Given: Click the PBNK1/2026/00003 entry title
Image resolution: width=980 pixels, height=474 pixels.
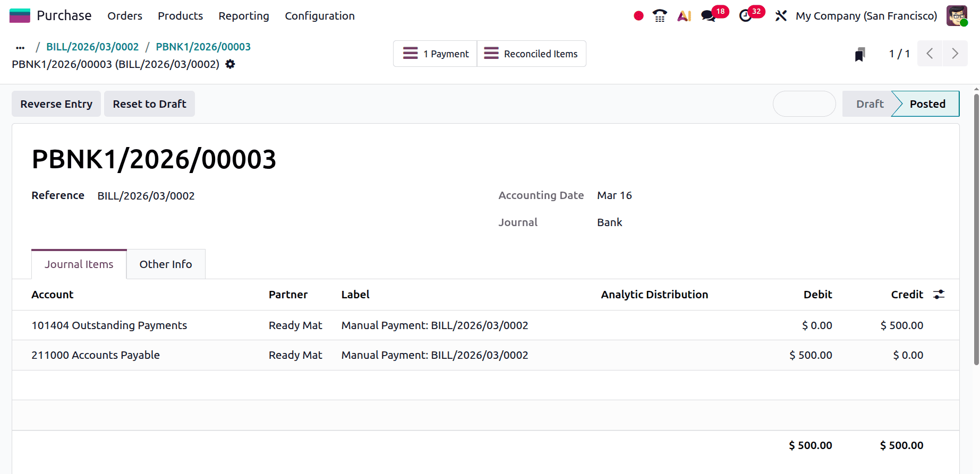Looking at the screenshot, I should pyautogui.click(x=154, y=159).
